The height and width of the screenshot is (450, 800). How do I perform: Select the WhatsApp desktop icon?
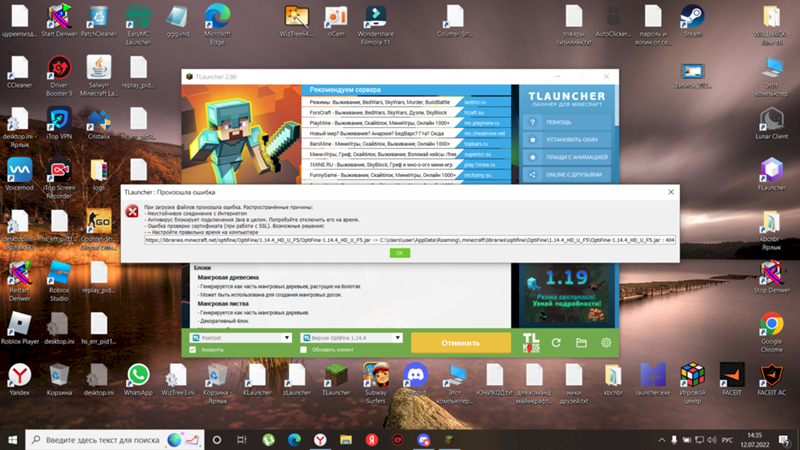click(x=138, y=379)
